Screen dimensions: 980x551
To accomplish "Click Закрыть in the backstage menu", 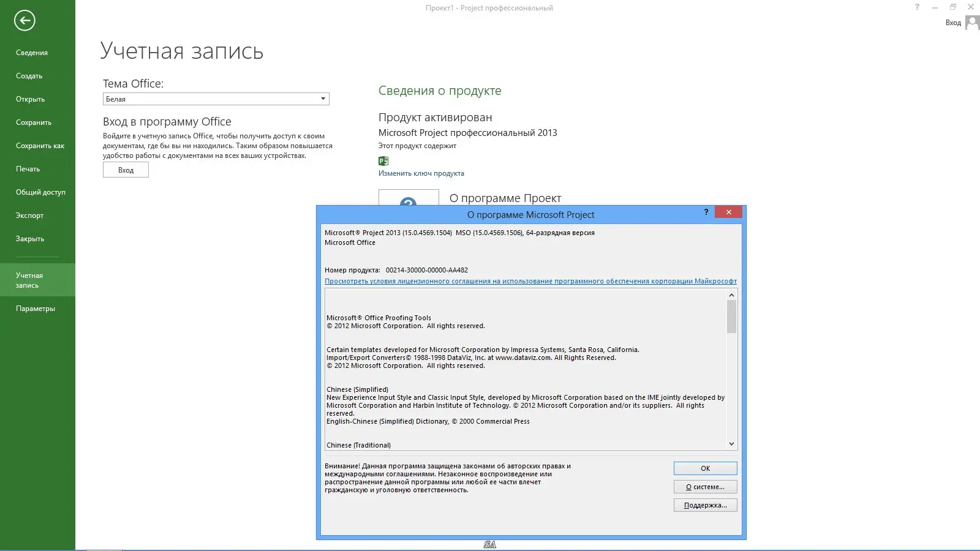I will (30, 239).
